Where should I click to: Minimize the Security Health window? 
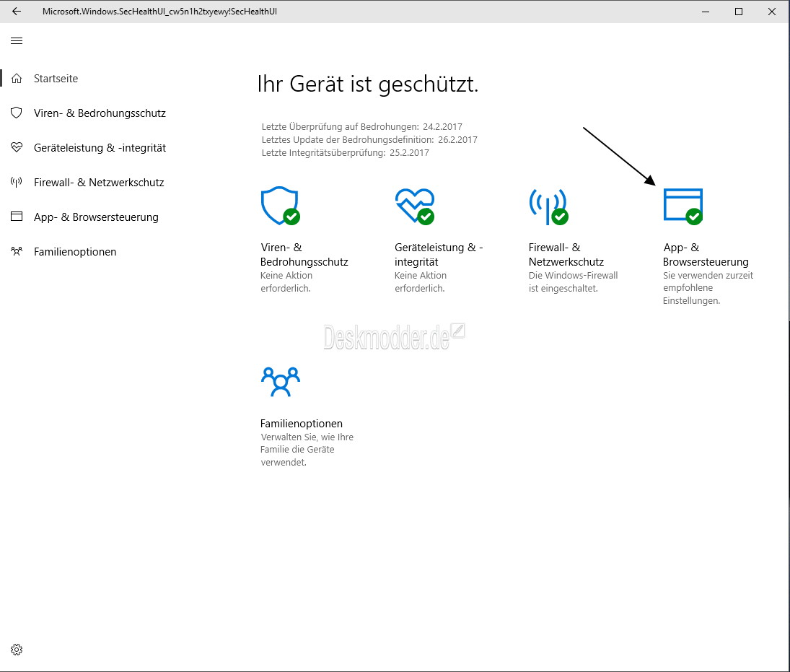[706, 11]
